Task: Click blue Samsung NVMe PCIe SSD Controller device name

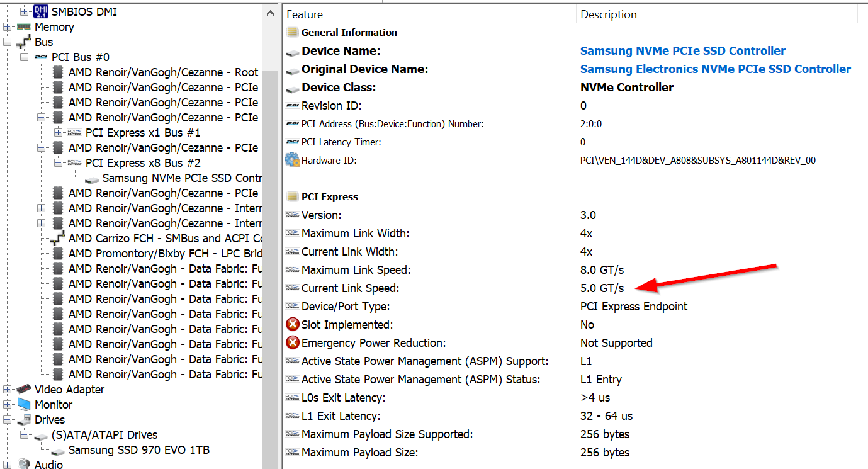Action: [683, 51]
